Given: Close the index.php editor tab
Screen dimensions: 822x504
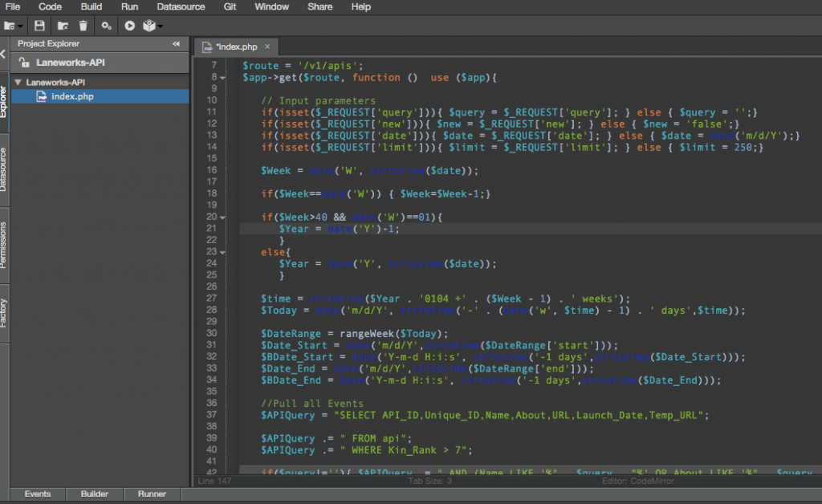Looking at the screenshot, I should point(268,47).
